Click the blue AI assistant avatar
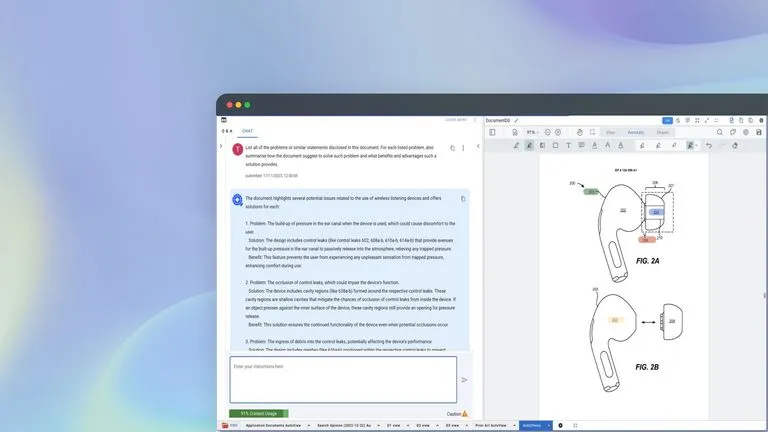 pos(238,200)
